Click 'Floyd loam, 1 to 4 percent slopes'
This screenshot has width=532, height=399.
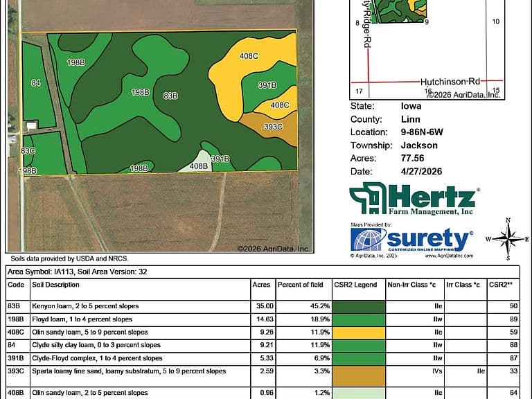82,319
